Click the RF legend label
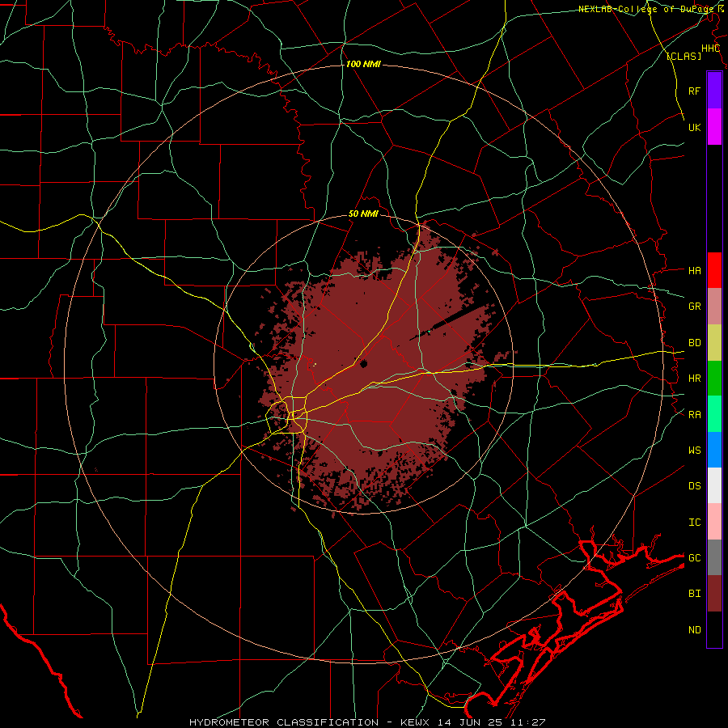The width and height of the screenshot is (728, 728). (694, 91)
